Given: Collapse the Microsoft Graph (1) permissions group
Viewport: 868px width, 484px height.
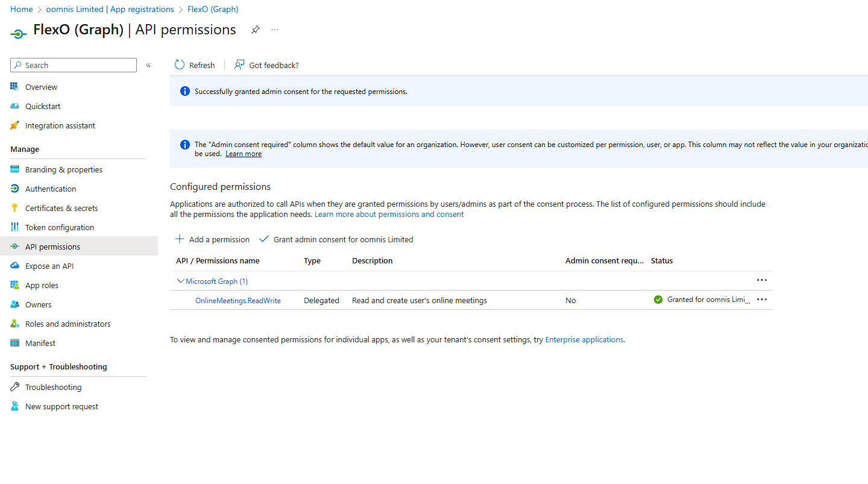Looking at the screenshot, I should 181,281.
